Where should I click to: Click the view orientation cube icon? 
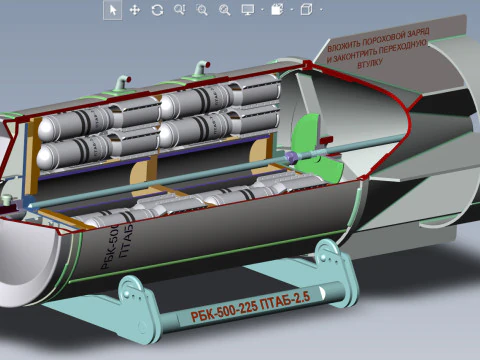(306, 9)
